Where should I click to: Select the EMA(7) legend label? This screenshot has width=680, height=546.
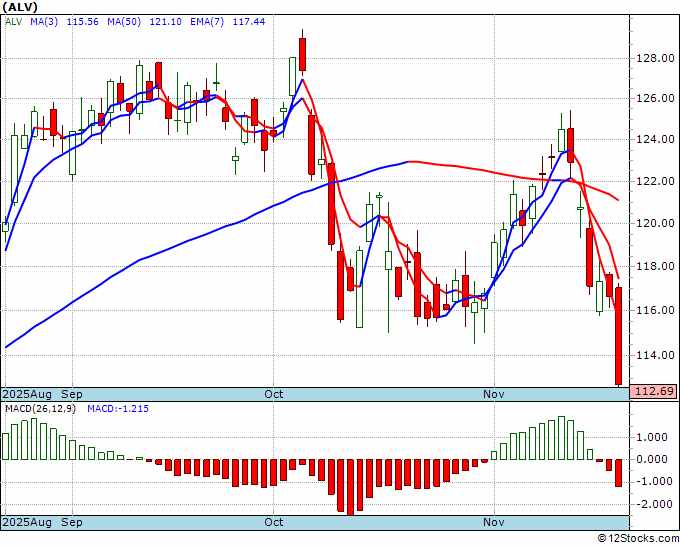point(207,21)
